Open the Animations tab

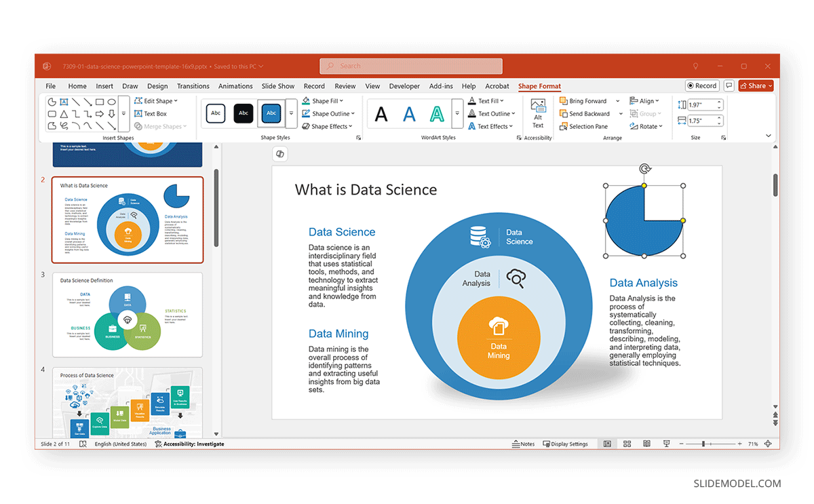(235, 86)
